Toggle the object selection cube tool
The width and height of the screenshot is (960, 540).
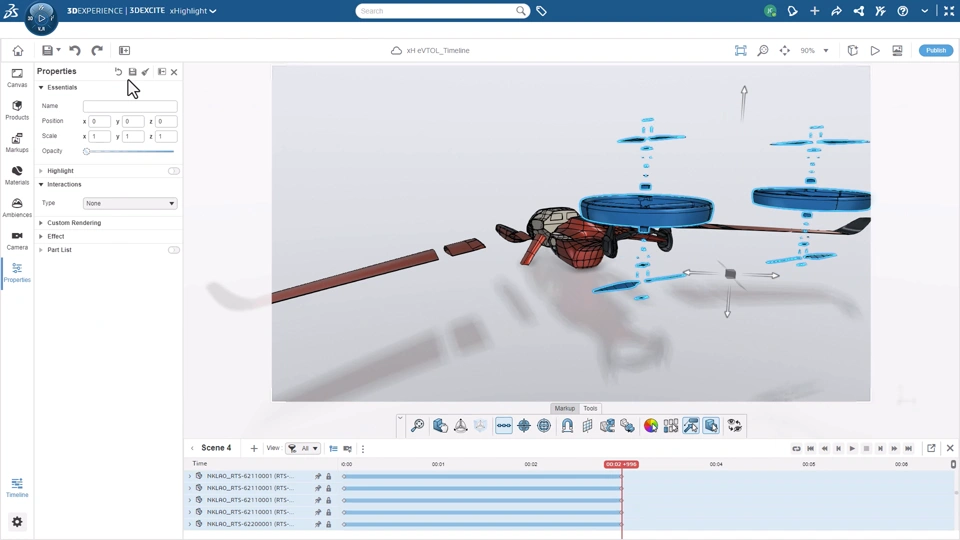[711, 426]
